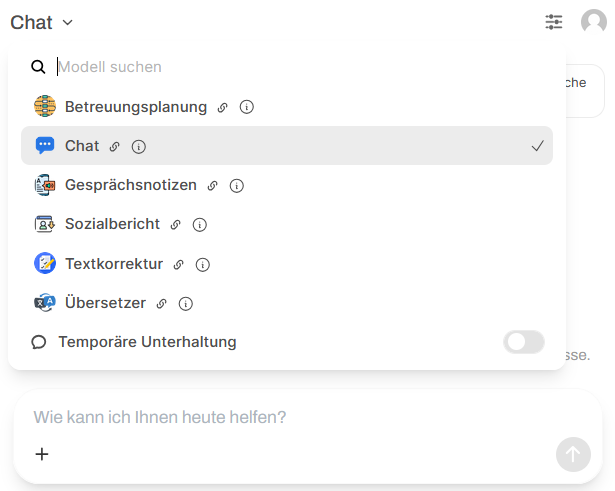
Task: Click the link icon beside Sozialbericht
Action: pyautogui.click(x=176, y=225)
